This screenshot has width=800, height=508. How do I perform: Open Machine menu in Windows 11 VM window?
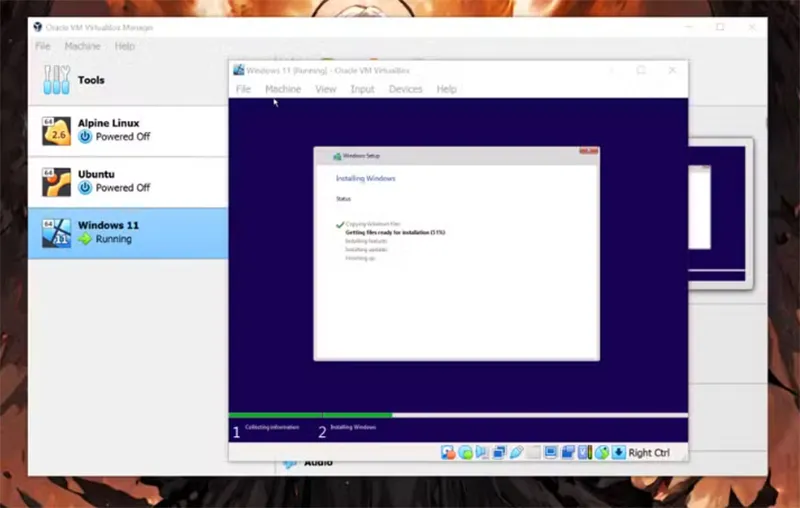(x=283, y=89)
